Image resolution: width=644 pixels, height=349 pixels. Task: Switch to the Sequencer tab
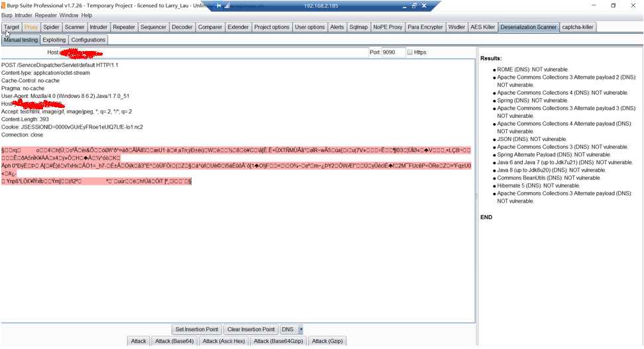click(153, 27)
